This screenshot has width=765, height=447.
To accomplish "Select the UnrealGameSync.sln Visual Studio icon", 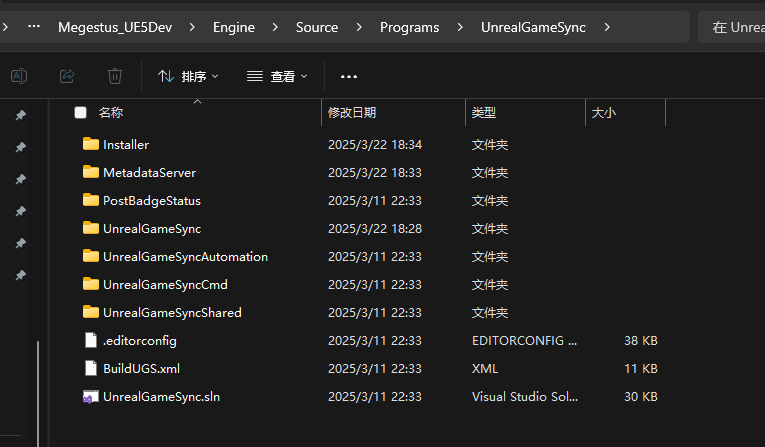I will pyautogui.click(x=91, y=397).
